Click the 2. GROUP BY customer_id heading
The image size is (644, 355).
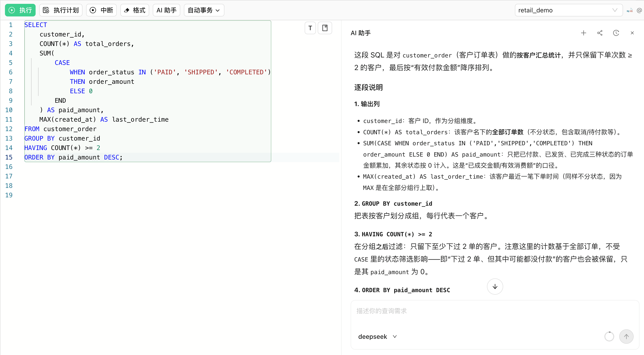coord(393,204)
